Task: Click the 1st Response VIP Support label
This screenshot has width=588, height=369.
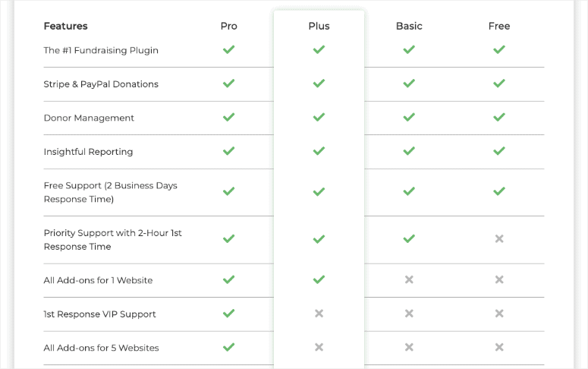Action: click(99, 314)
